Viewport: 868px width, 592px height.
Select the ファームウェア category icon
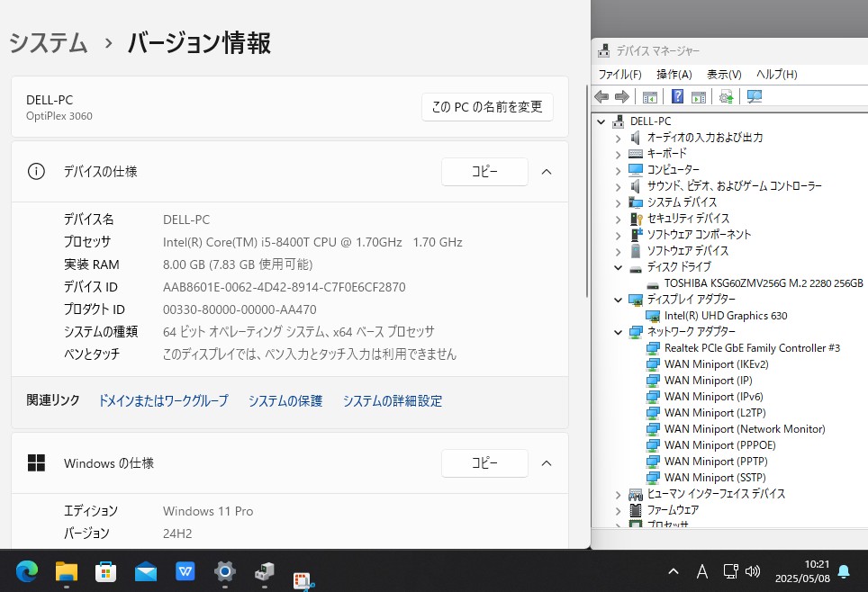coord(636,509)
